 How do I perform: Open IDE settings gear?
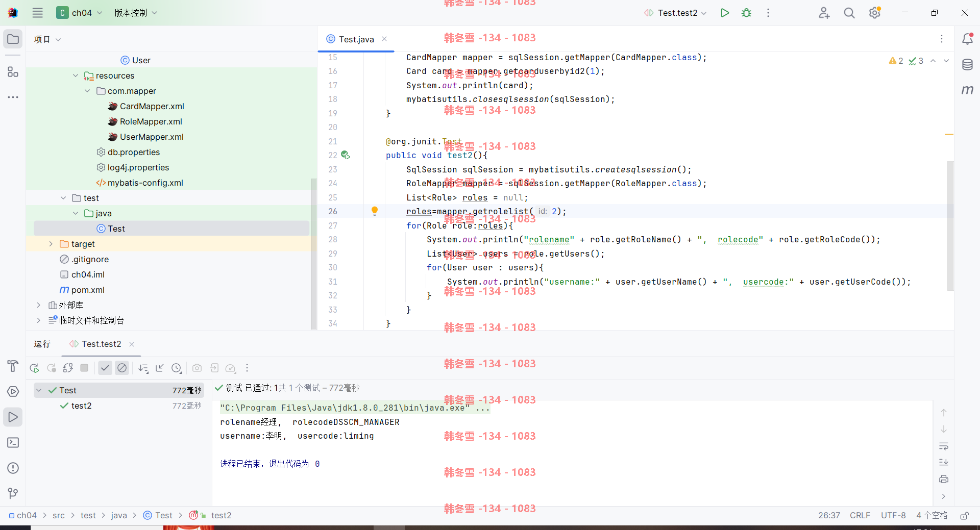875,13
